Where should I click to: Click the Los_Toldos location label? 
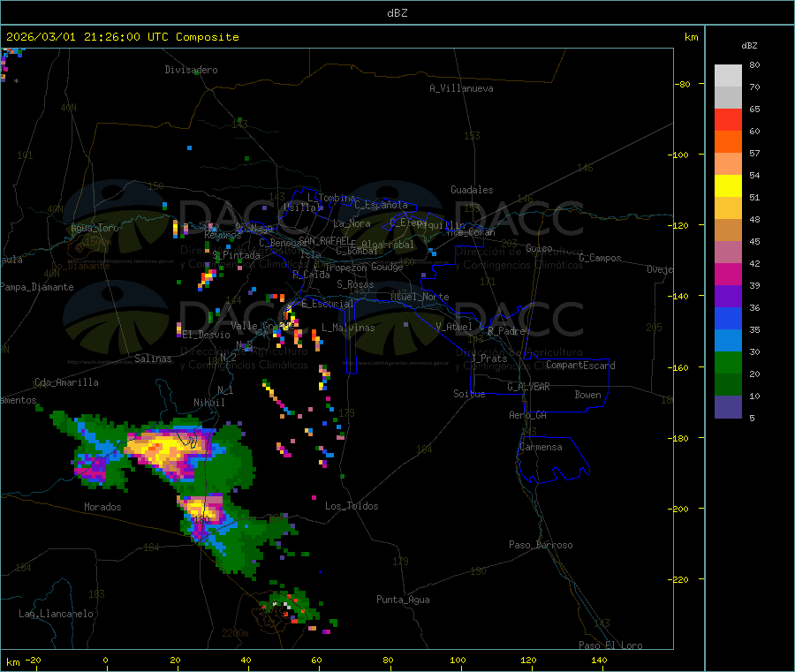point(352,506)
